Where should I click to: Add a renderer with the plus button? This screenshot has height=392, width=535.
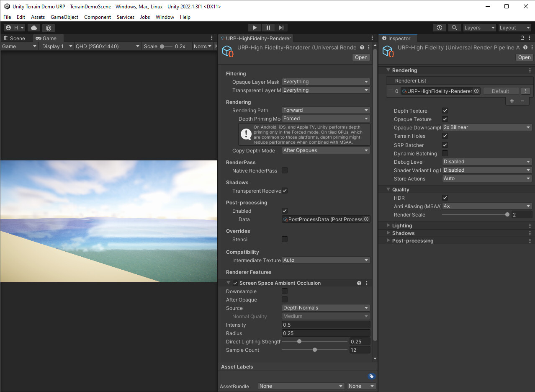coord(512,101)
